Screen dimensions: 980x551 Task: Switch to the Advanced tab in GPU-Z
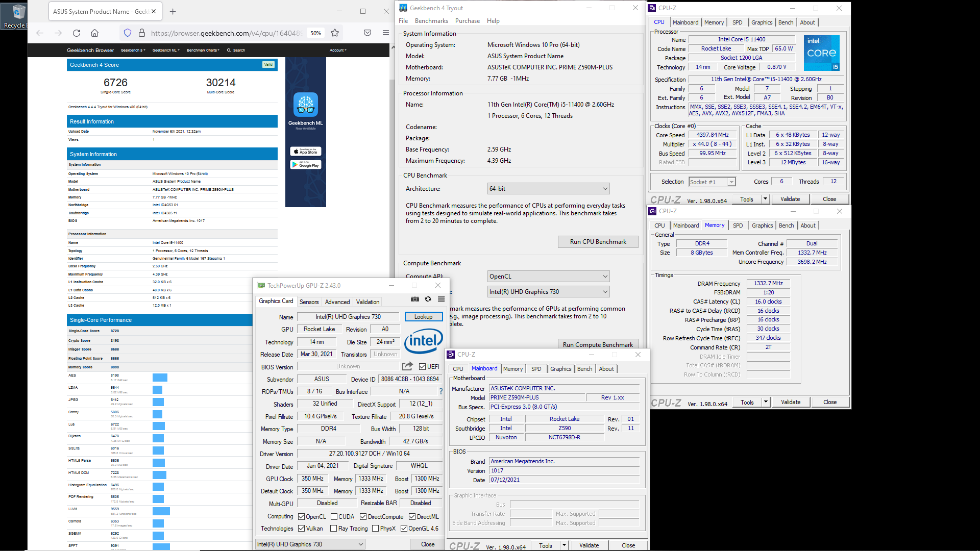click(x=337, y=302)
